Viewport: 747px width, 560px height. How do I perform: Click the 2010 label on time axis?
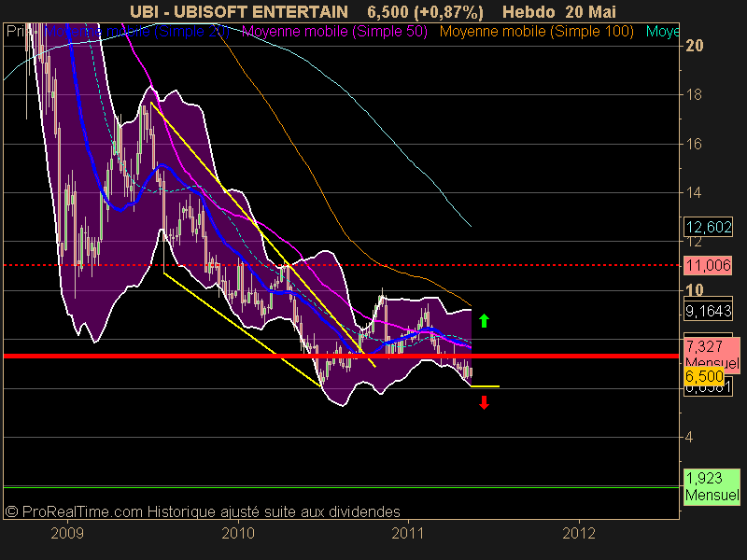tap(238, 533)
